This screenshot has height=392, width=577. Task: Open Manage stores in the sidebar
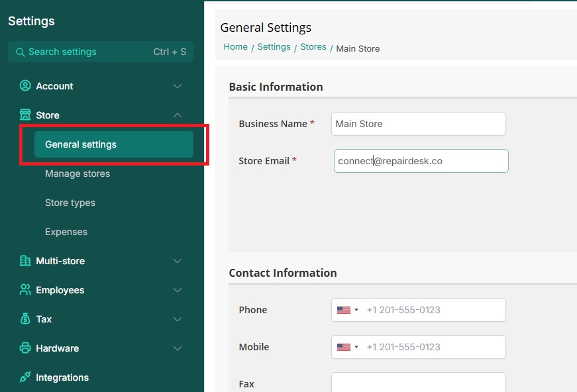click(x=78, y=173)
